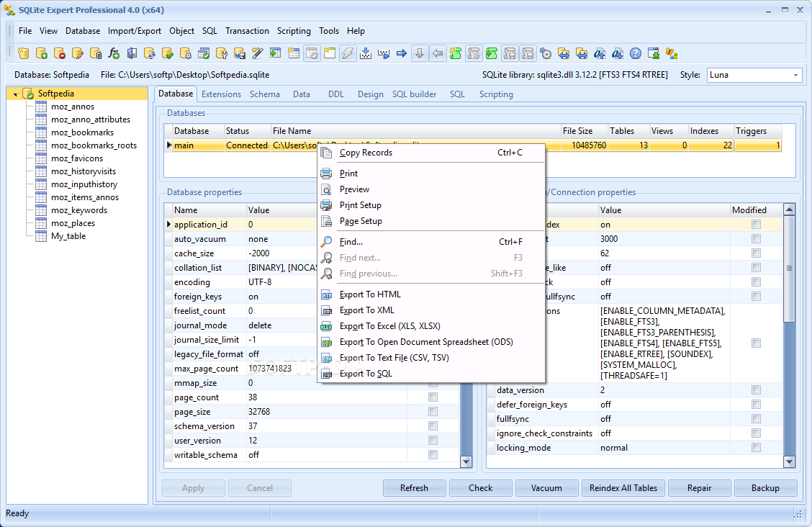Tick the Modified checkbox for user_version row
The height and width of the screenshot is (527, 812).
pos(433,441)
